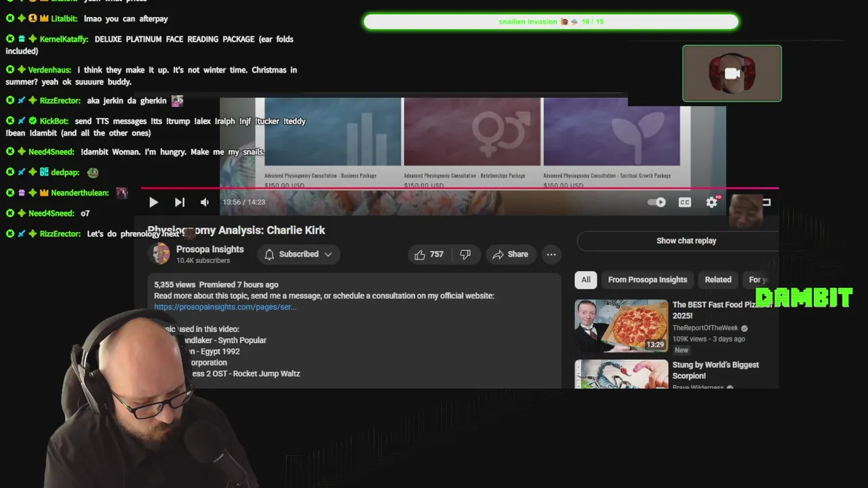Open the prosopainsights.com website link

point(225,307)
